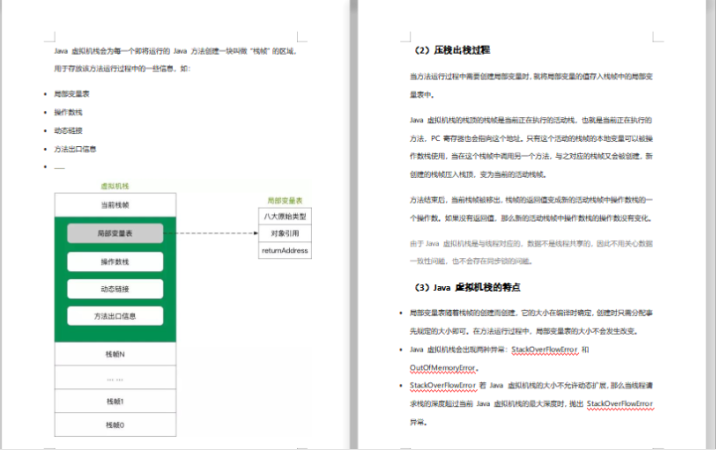Click the dashed arrow pointing to the 局部变量表 table
Screen dimensions: 720x450
211,233
